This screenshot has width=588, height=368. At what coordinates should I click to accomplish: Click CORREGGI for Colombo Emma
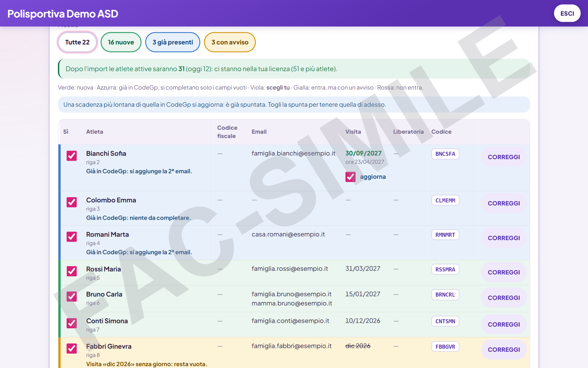(504, 203)
